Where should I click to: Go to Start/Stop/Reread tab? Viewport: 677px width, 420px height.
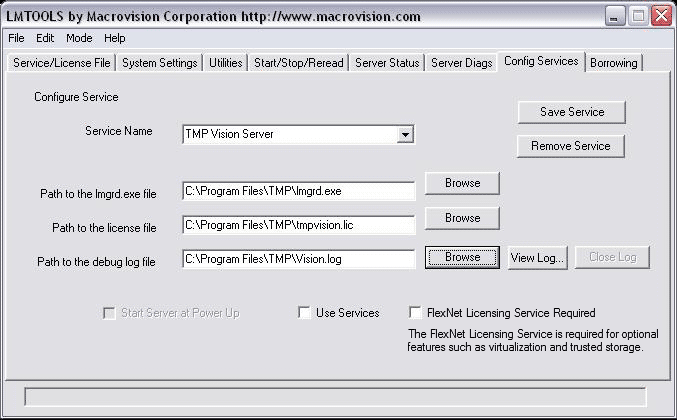pos(298,63)
